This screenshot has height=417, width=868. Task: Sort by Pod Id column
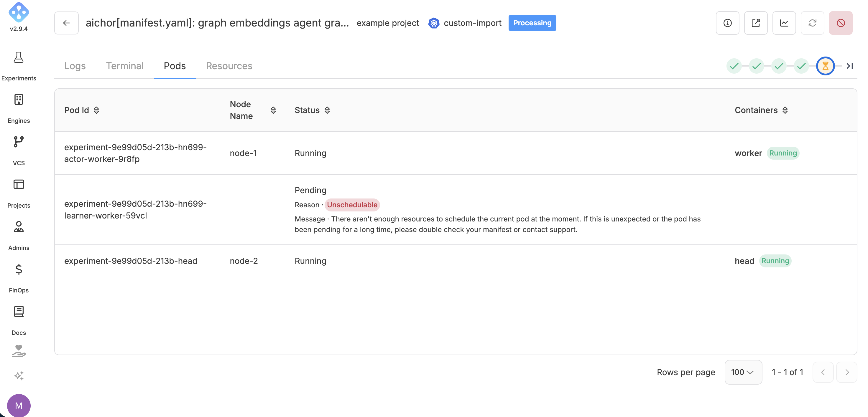tap(96, 110)
